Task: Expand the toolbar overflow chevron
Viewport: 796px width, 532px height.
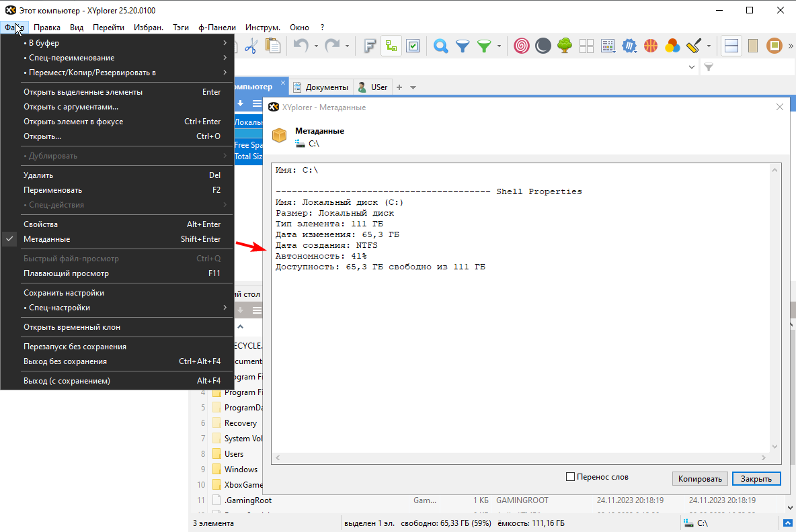Action: pos(791,46)
